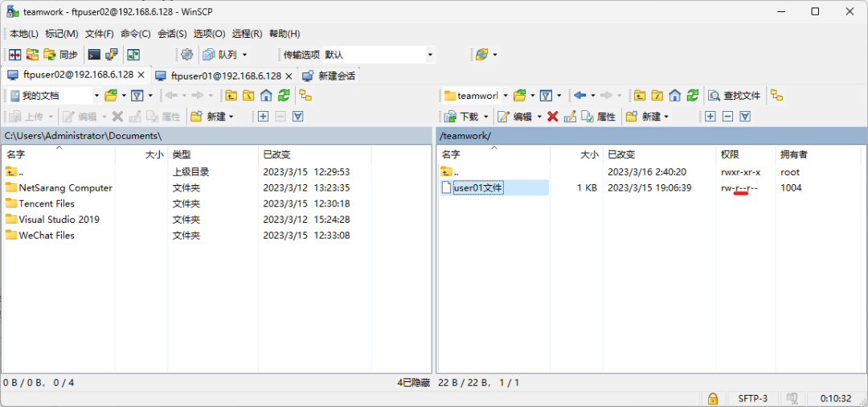Screen dimensions: 868x407
Task: Open preferences gear icon
Action: click(x=187, y=55)
